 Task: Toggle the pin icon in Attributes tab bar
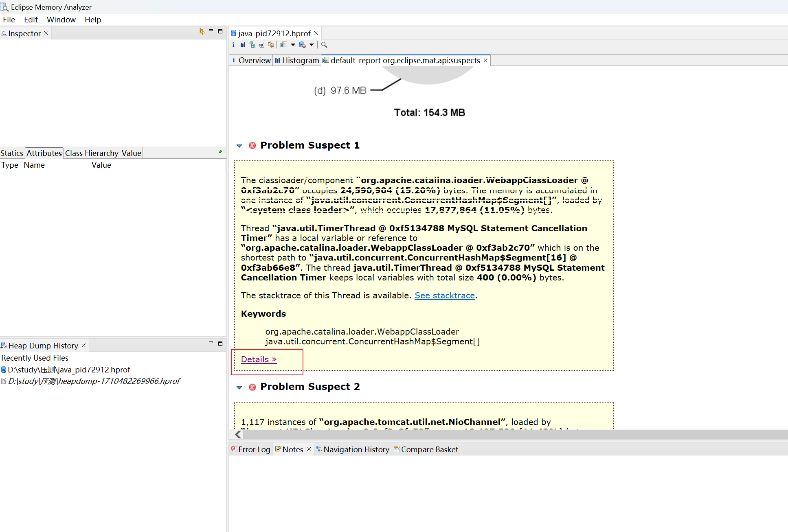click(220, 152)
